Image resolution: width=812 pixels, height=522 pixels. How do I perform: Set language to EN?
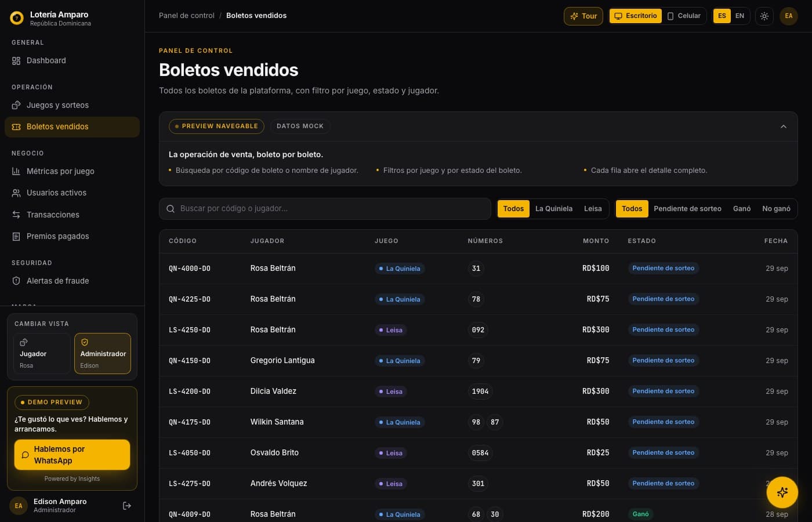pos(739,16)
